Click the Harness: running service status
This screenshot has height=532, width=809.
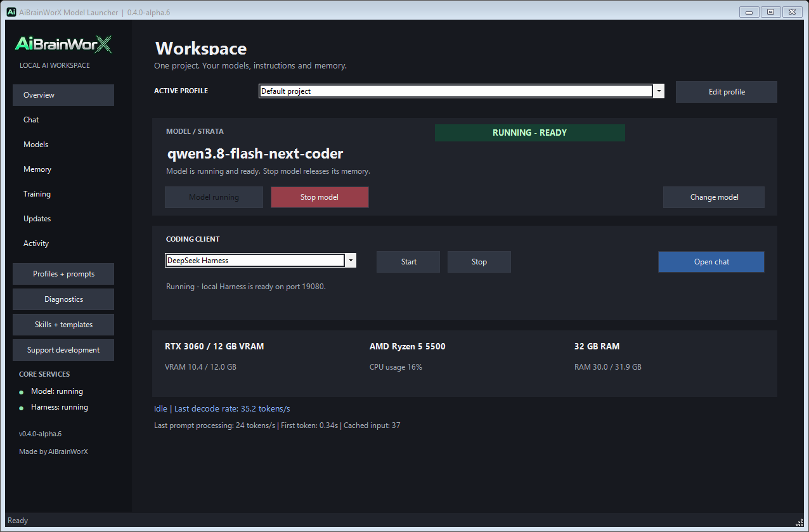click(60, 407)
